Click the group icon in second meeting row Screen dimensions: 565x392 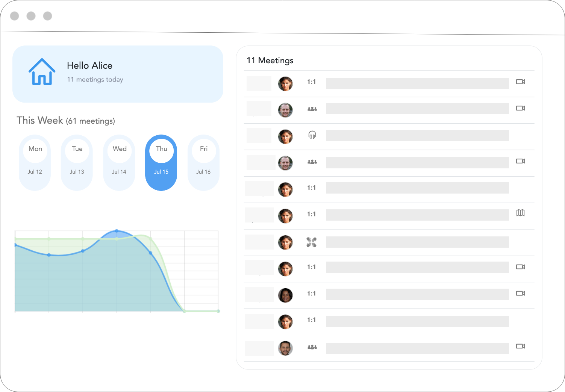click(312, 109)
